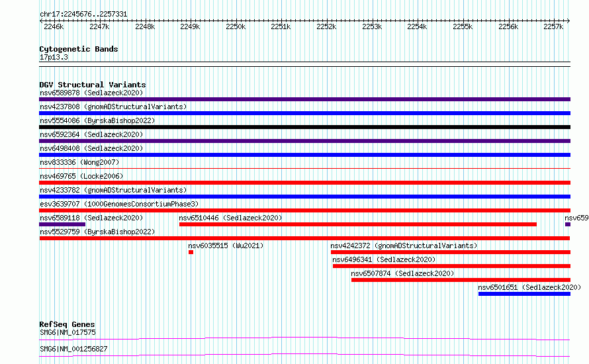Click the 2257k ruler position

click(554, 26)
